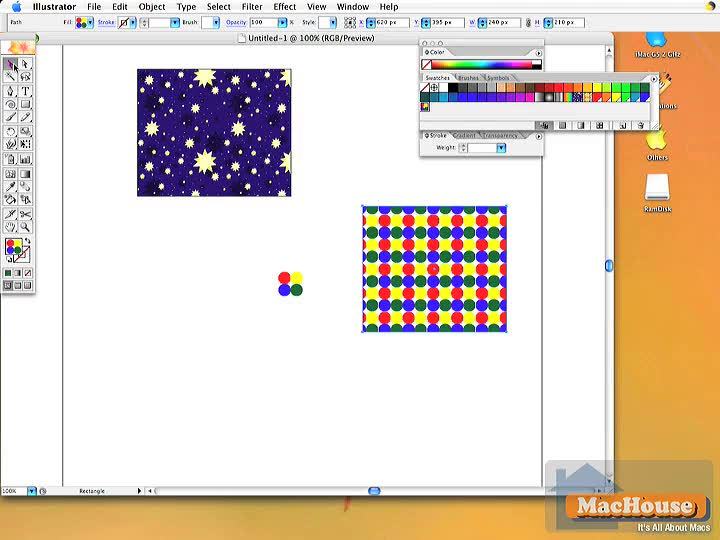
Task: Select the Type tool
Action: coord(25,91)
